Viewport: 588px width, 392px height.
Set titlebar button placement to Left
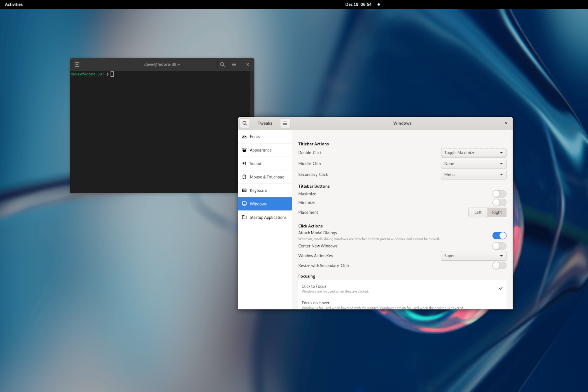point(478,212)
